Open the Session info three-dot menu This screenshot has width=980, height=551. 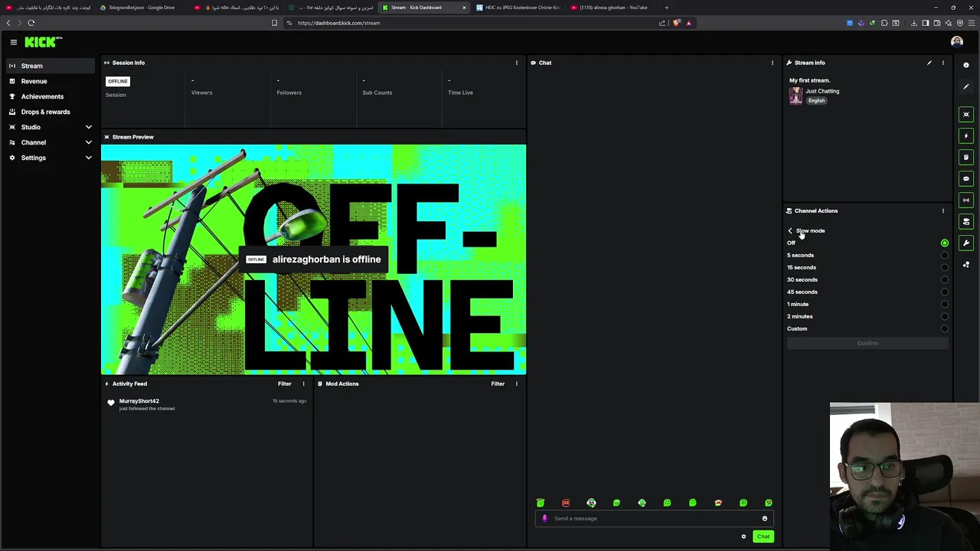pyautogui.click(x=517, y=63)
